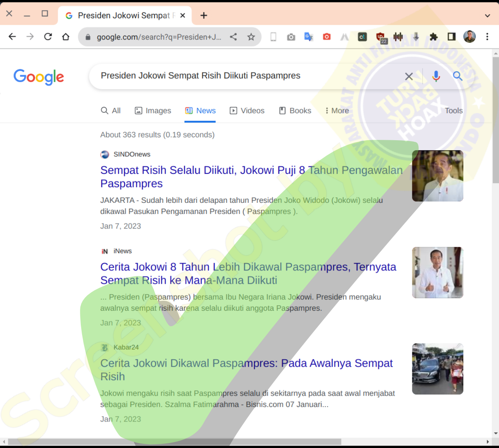Start voice search with the microphone
Image resolution: width=499 pixels, height=448 pixels.
[x=436, y=76]
